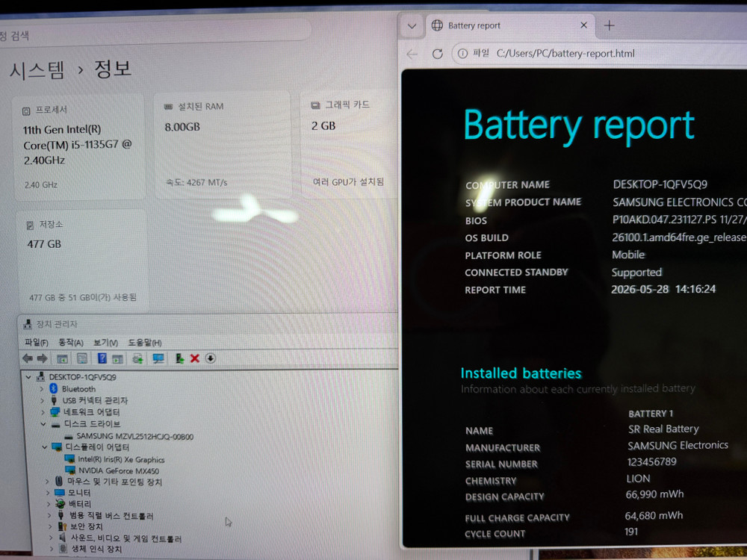Collapse the 디스플레이 어댑터 node
This screenshot has height=560, width=747.
[44, 447]
